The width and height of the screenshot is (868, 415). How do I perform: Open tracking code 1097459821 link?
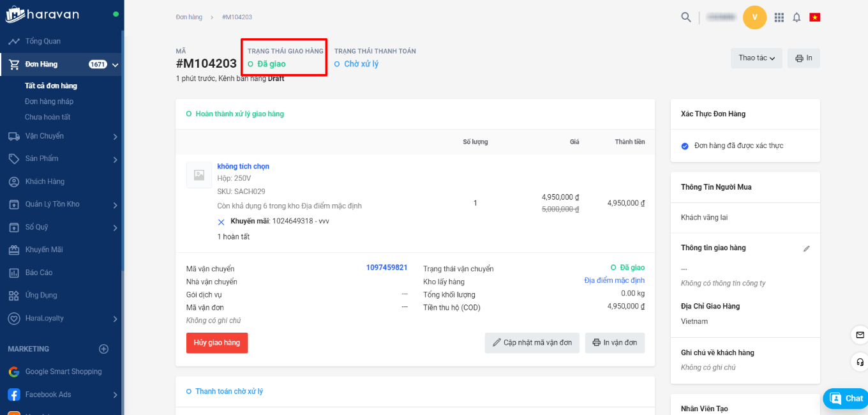(x=387, y=268)
